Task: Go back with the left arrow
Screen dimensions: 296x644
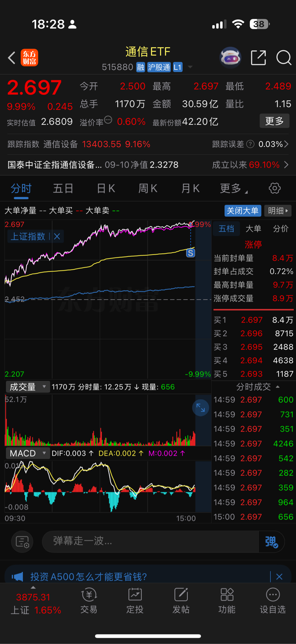Action: pyautogui.click(x=12, y=58)
